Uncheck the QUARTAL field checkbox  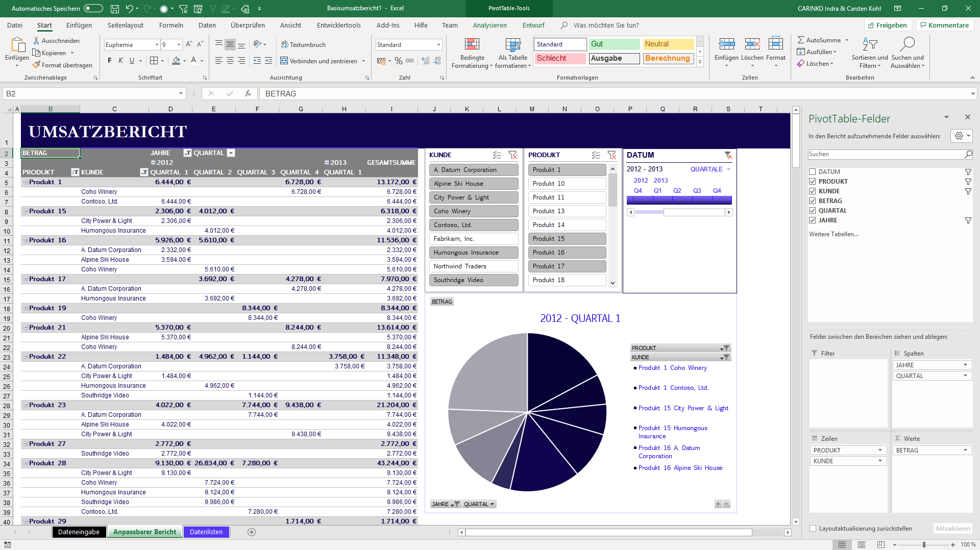pyautogui.click(x=813, y=211)
